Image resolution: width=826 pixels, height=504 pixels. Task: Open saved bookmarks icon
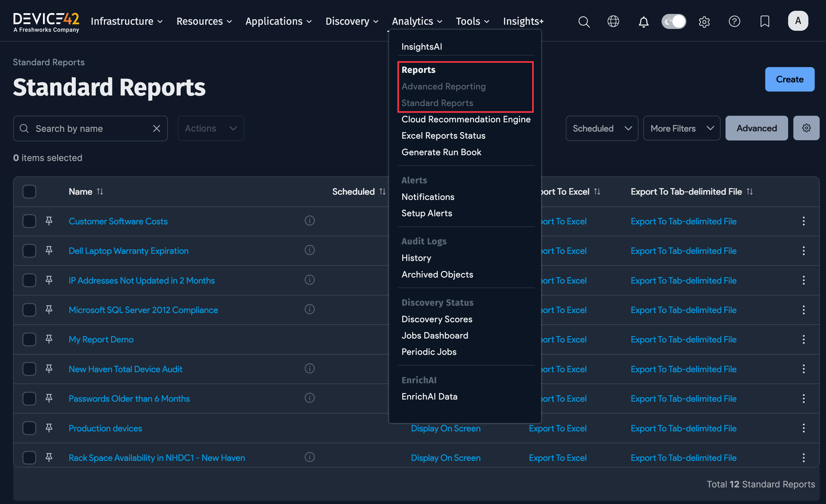pyautogui.click(x=765, y=22)
